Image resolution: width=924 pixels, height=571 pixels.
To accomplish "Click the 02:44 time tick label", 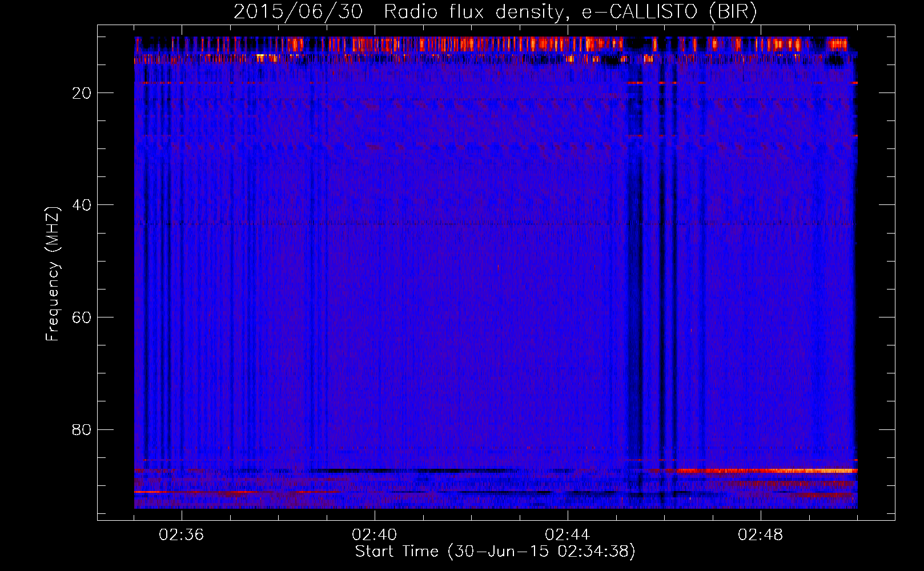I will point(568,535).
